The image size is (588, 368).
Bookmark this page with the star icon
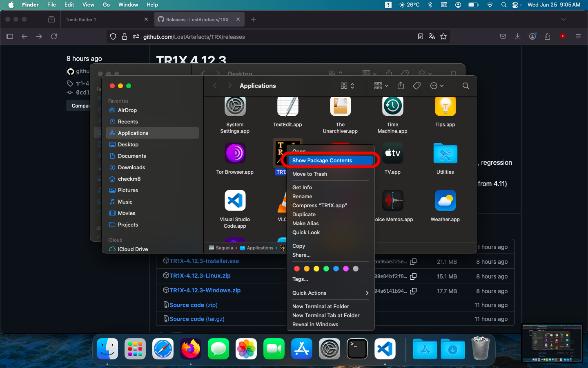443,36
